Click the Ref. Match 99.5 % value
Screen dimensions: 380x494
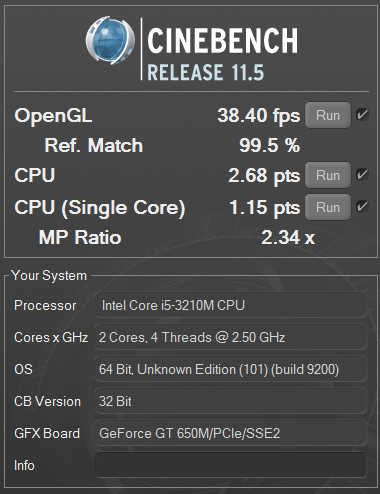[269, 145]
